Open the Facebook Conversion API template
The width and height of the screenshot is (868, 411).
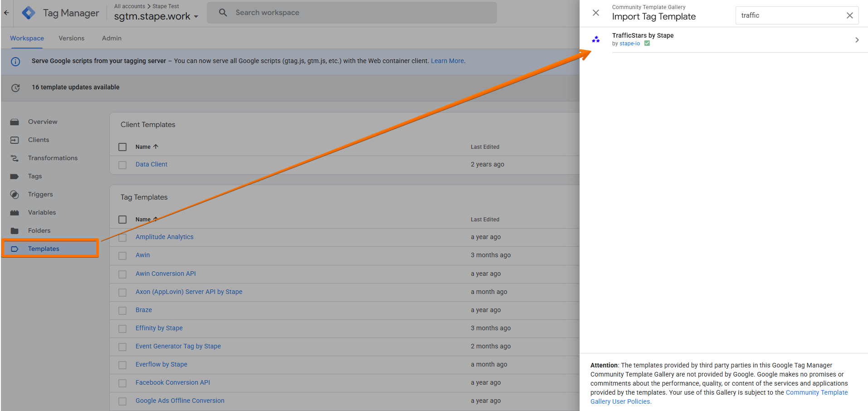(x=173, y=382)
